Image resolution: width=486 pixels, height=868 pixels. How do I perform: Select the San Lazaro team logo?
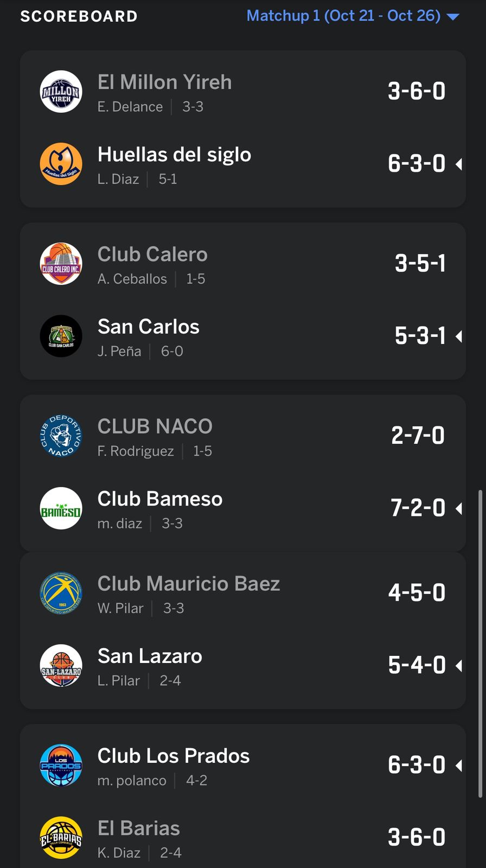coord(61,665)
